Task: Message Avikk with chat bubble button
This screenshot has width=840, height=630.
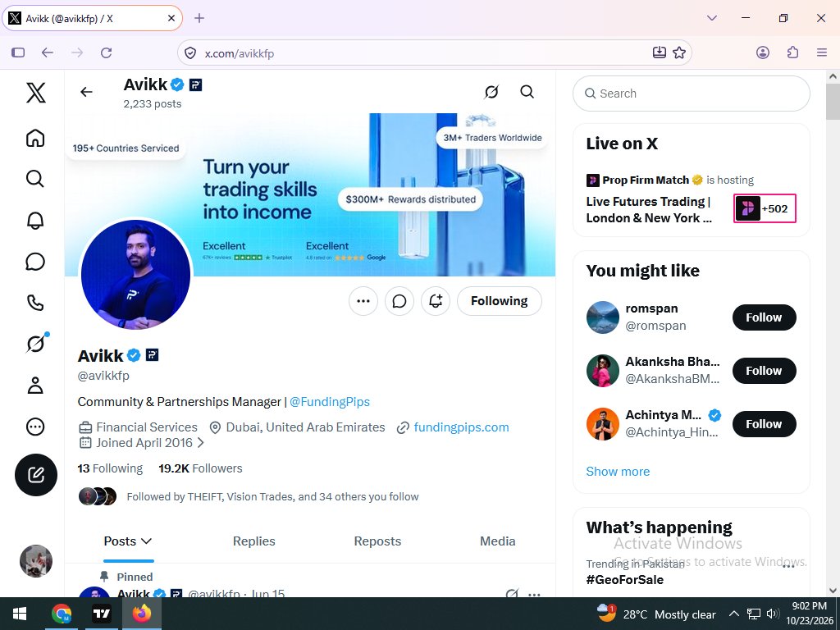Action: point(399,301)
